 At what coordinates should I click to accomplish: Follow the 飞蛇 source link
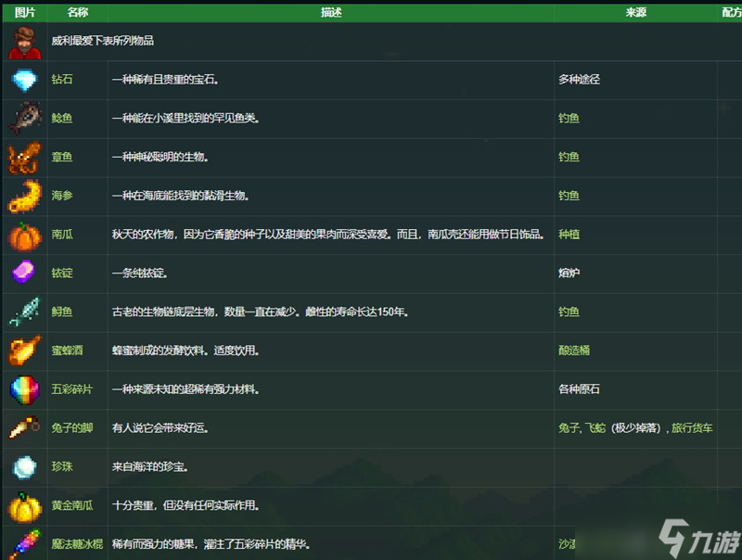tap(595, 428)
